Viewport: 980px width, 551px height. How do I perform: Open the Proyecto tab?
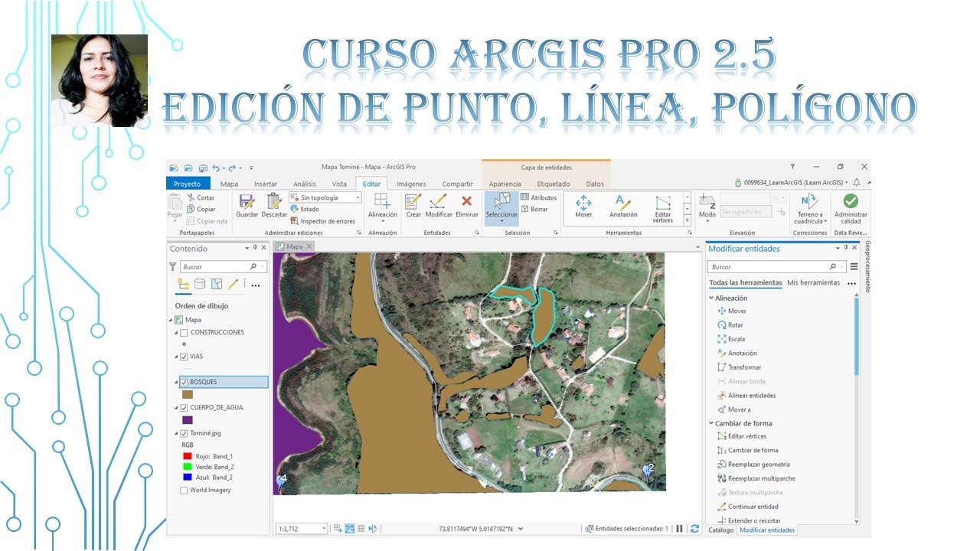(x=188, y=184)
